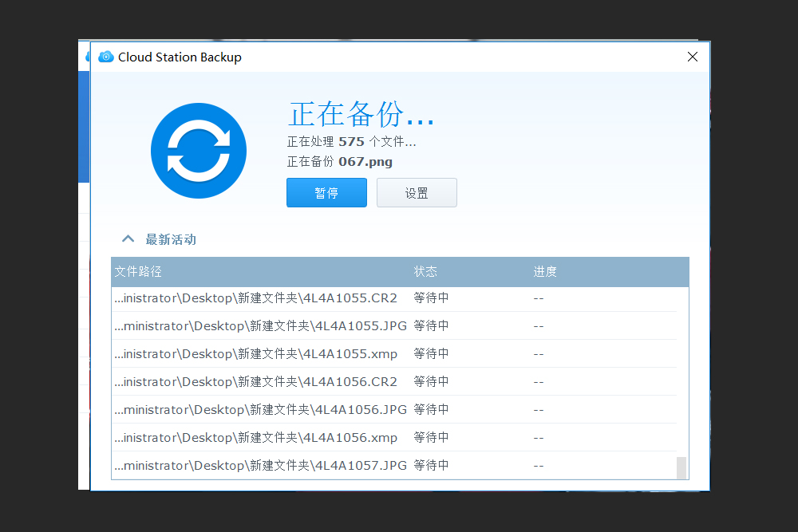Screen dimensions: 798x532
Task: Open 设置 settings dialog
Action: coord(417,192)
